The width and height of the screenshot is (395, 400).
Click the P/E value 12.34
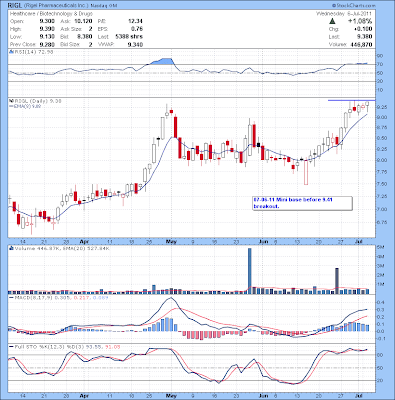coord(135,21)
